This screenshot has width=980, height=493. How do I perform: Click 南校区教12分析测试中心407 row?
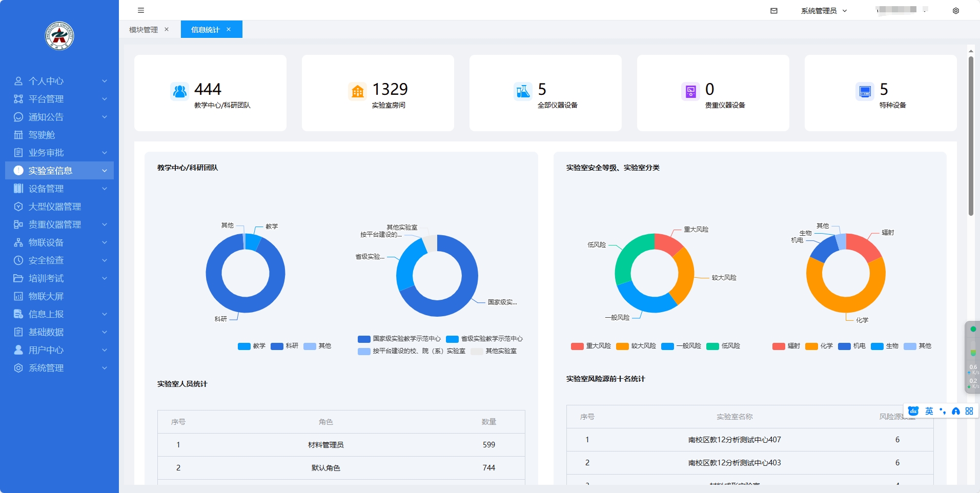[x=750, y=440]
